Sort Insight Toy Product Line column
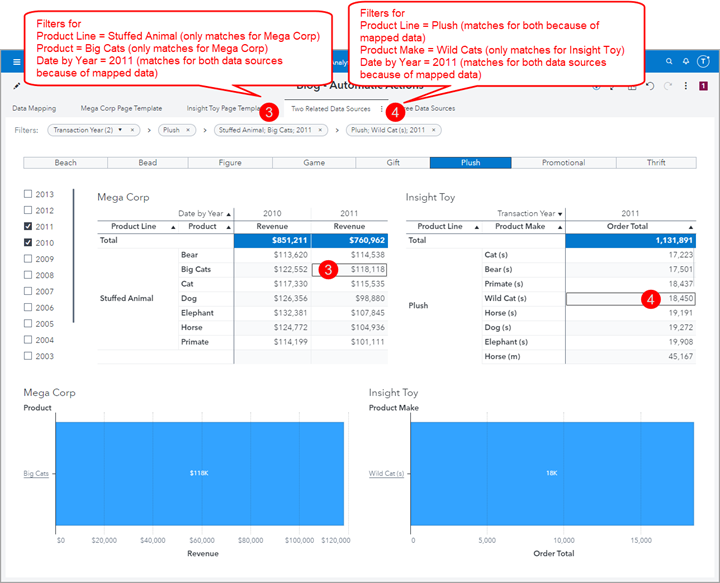 (x=477, y=227)
